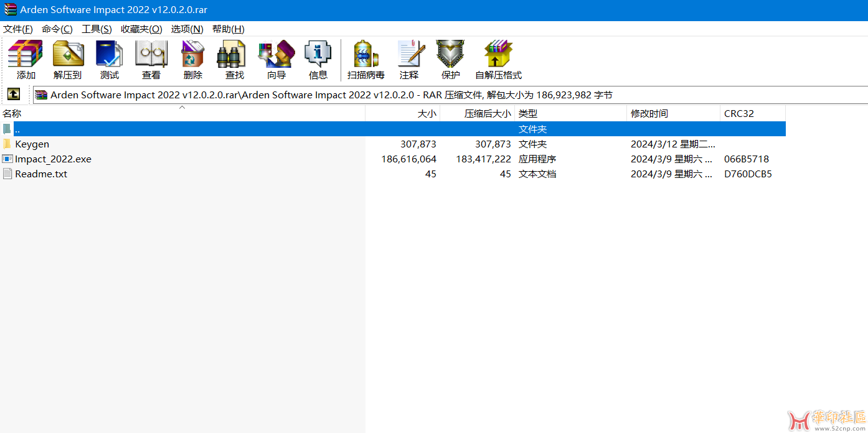
Task: Open the 收藏夹(O) menu
Action: [141, 29]
